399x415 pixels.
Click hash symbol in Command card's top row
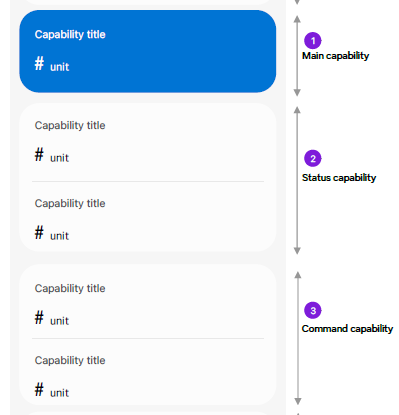(x=39, y=317)
